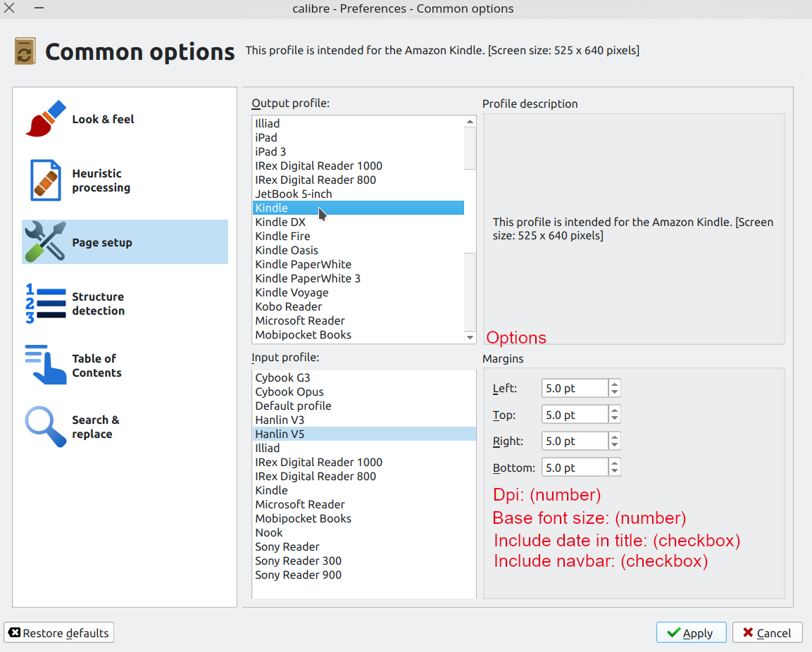Select the Page setup tools icon
The width and height of the screenshot is (812, 652).
46,242
